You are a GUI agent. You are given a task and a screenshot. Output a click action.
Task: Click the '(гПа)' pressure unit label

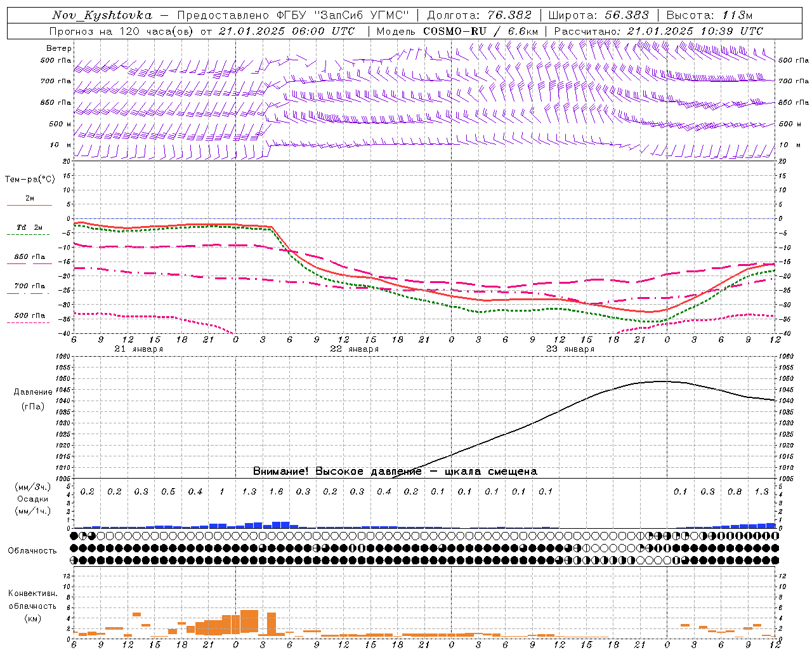point(33,407)
